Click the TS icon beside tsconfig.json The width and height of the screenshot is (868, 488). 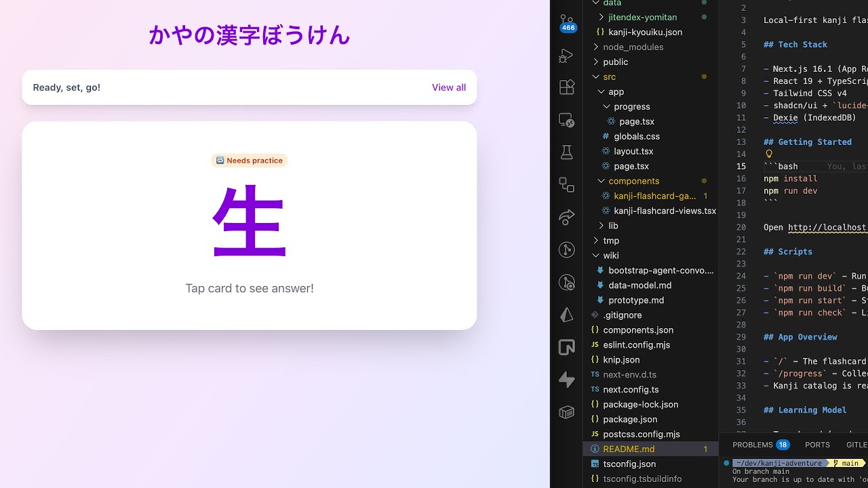click(x=595, y=464)
